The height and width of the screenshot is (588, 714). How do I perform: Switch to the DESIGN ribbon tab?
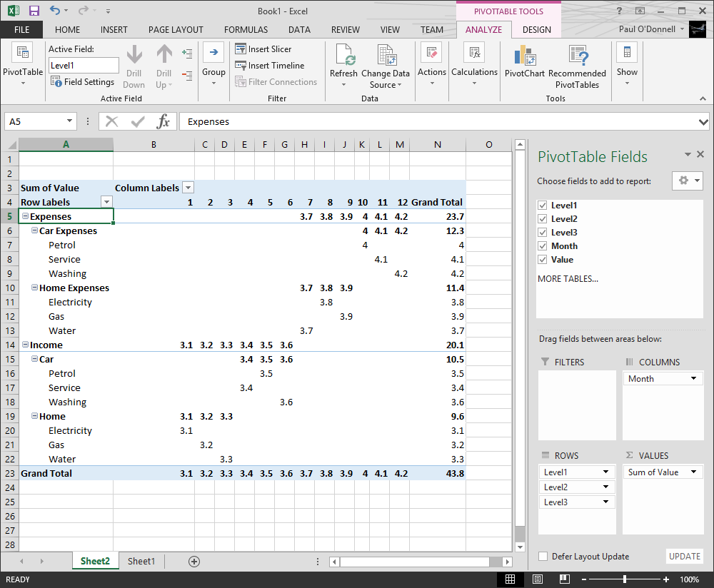[x=536, y=29]
